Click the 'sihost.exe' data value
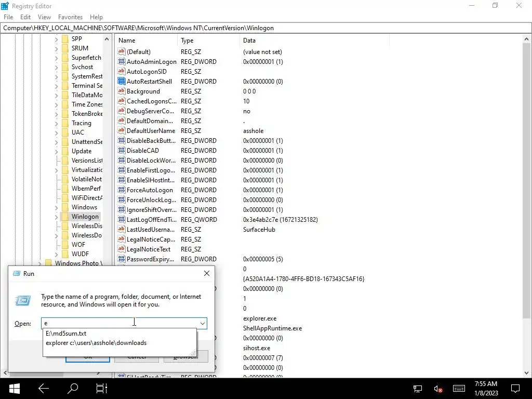The width and height of the screenshot is (532, 399). tap(257, 348)
